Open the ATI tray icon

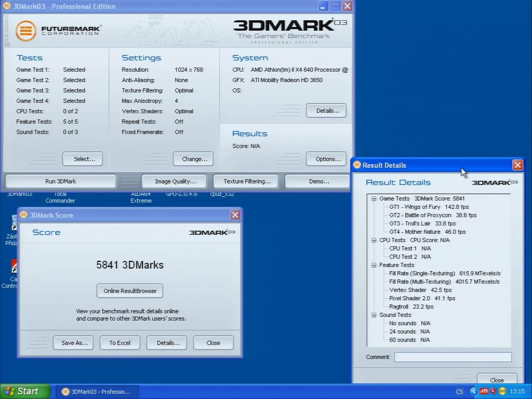[x=484, y=391]
